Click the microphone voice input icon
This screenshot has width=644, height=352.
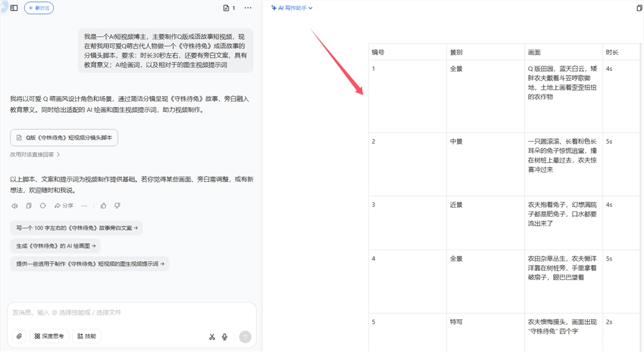(x=225, y=337)
